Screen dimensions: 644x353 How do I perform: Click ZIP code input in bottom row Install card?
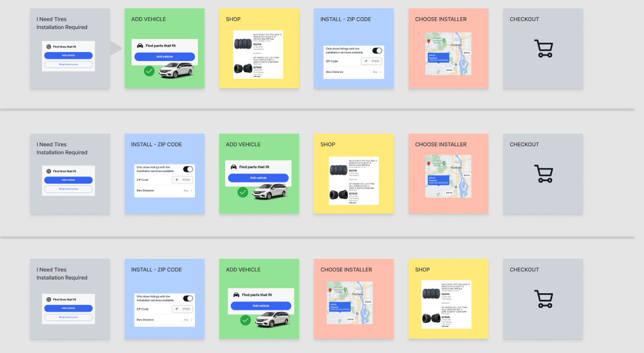[182, 309]
